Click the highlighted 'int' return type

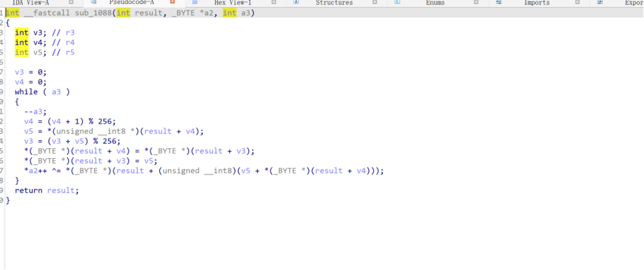pos(12,13)
